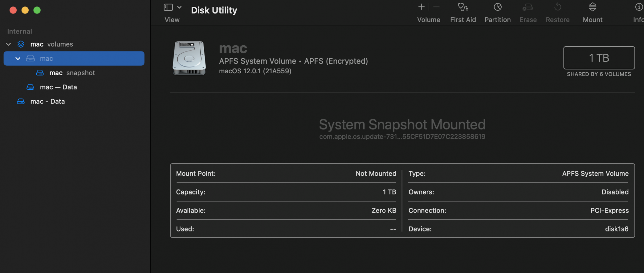Screen dimensions: 644x273
Task: Select the 'mac — Data' volume
Action: click(x=58, y=87)
